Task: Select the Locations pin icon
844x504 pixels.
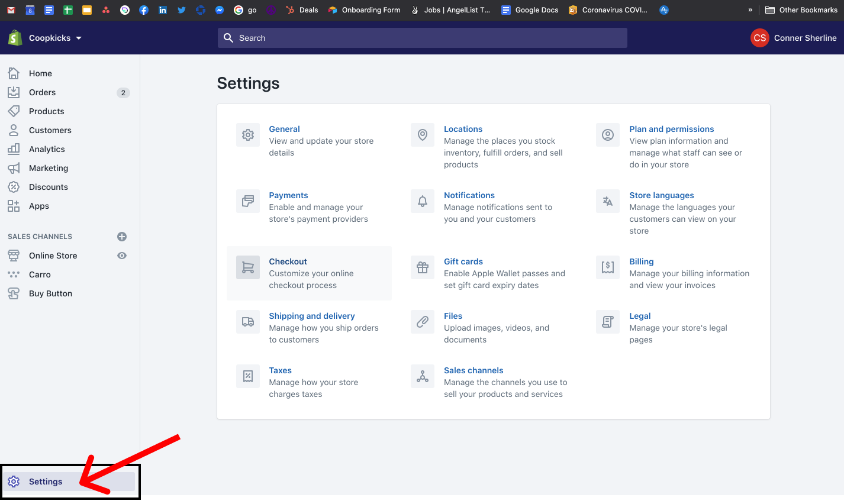Action: click(422, 135)
